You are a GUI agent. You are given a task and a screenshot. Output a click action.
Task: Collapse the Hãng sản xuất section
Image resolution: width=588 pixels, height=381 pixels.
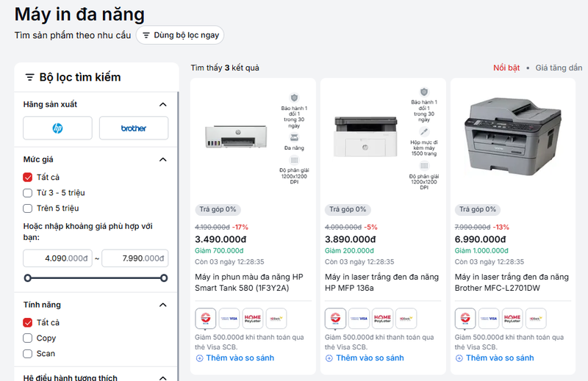(163, 104)
